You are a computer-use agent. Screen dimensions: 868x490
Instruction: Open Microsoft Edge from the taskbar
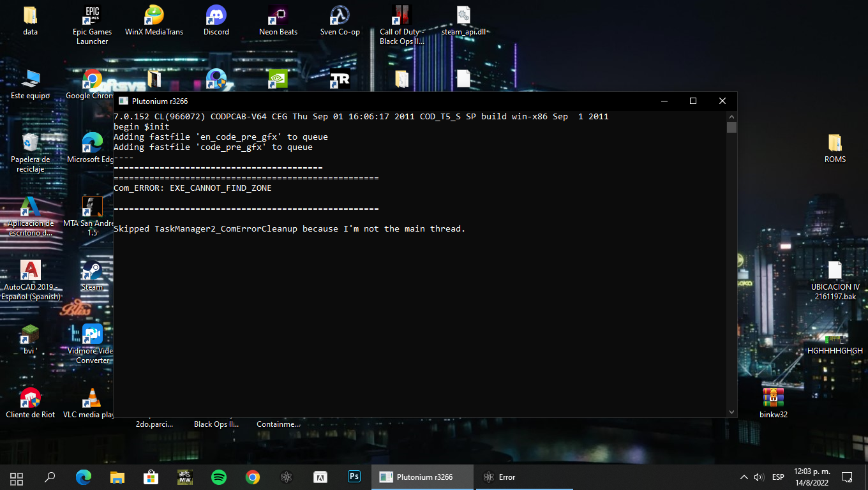[x=84, y=477]
